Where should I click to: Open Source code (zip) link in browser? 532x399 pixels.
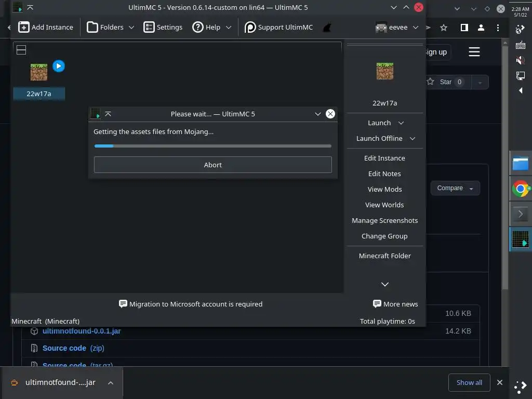coord(73,348)
